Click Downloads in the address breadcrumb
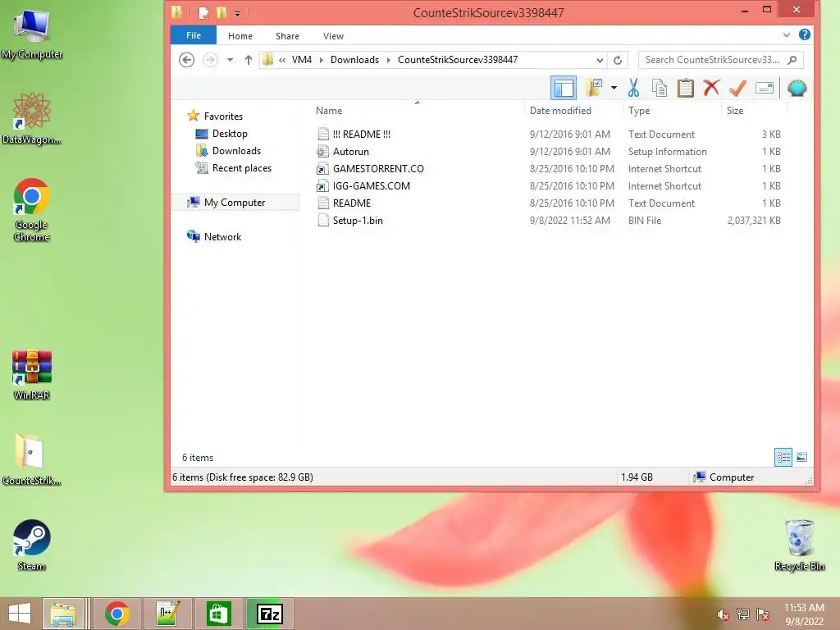The height and width of the screenshot is (630, 840). (354, 59)
